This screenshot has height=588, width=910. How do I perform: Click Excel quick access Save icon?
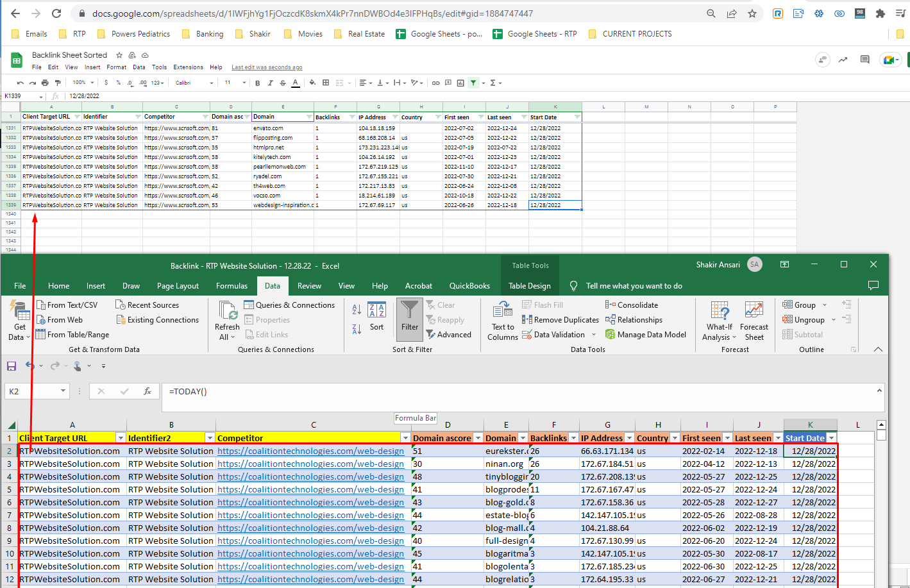tap(12, 365)
